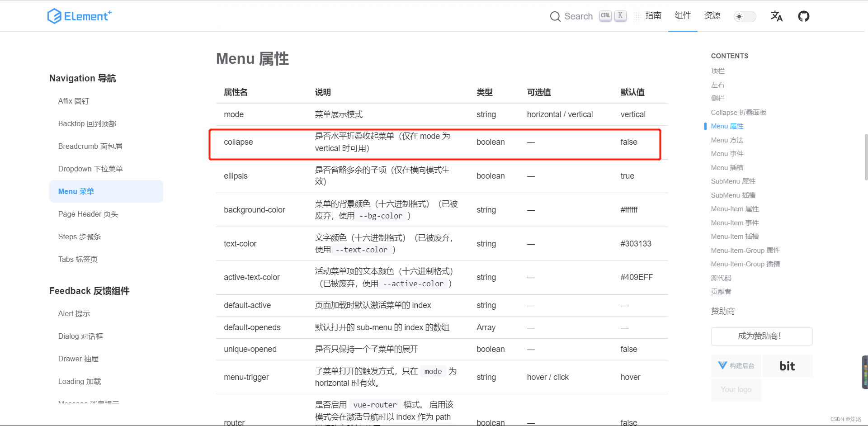The height and width of the screenshot is (426, 868).
Task: Open the 资源 tab
Action: [x=712, y=16]
